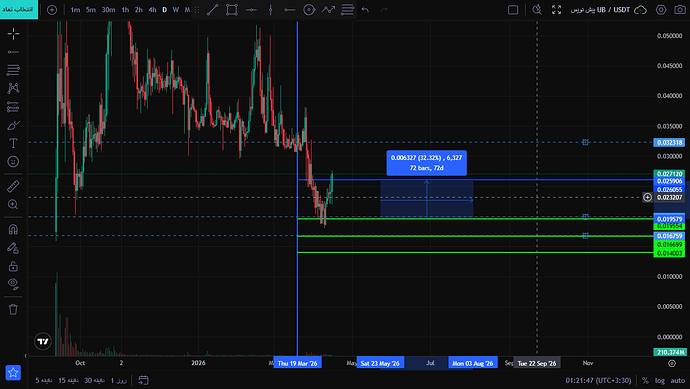Switch to 4h timeframe
The width and height of the screenshot is (690, 389).
(x=152, y=10)
